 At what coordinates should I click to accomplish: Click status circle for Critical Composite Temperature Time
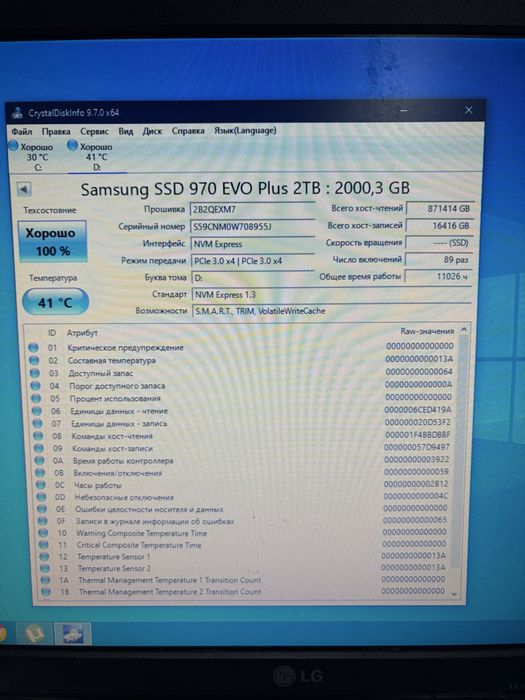(x=44, y=545)
